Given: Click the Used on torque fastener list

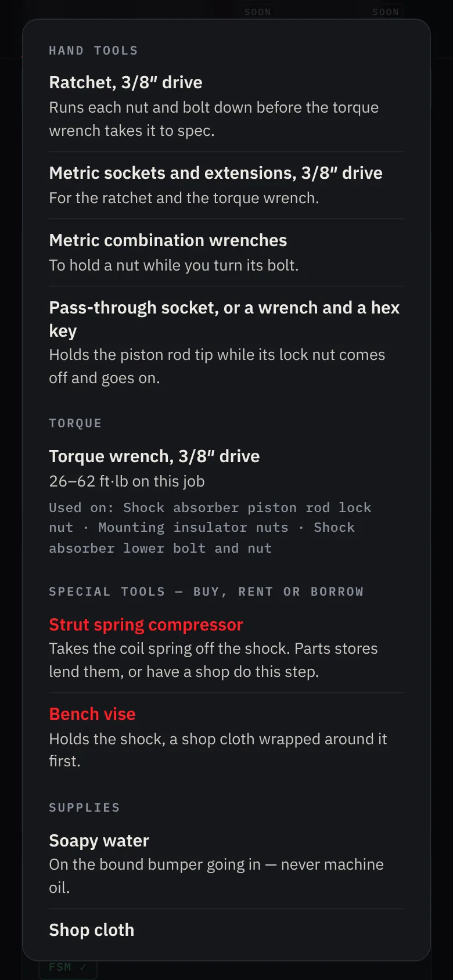Looking at the screenshot, I should pos(210,528).
